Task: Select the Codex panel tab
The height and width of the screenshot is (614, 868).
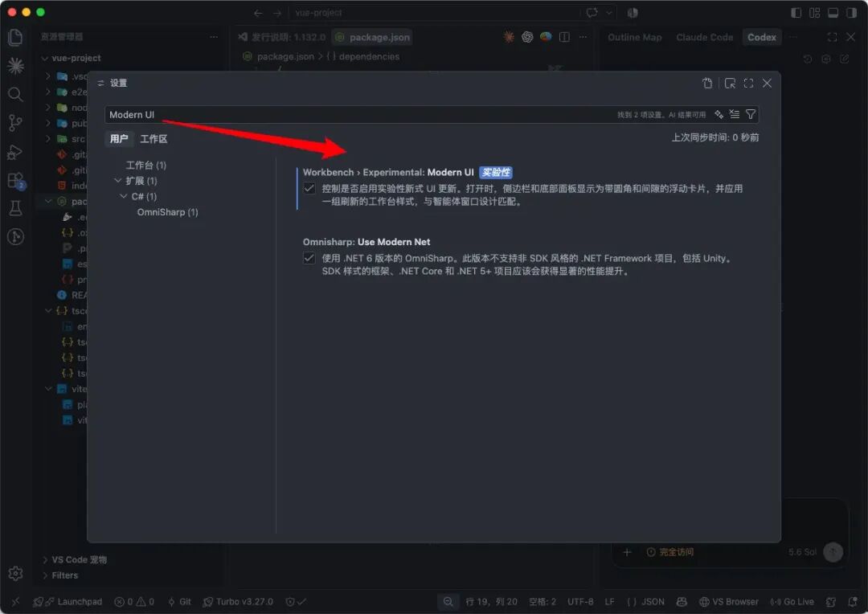Action: [x=762, y=37]
